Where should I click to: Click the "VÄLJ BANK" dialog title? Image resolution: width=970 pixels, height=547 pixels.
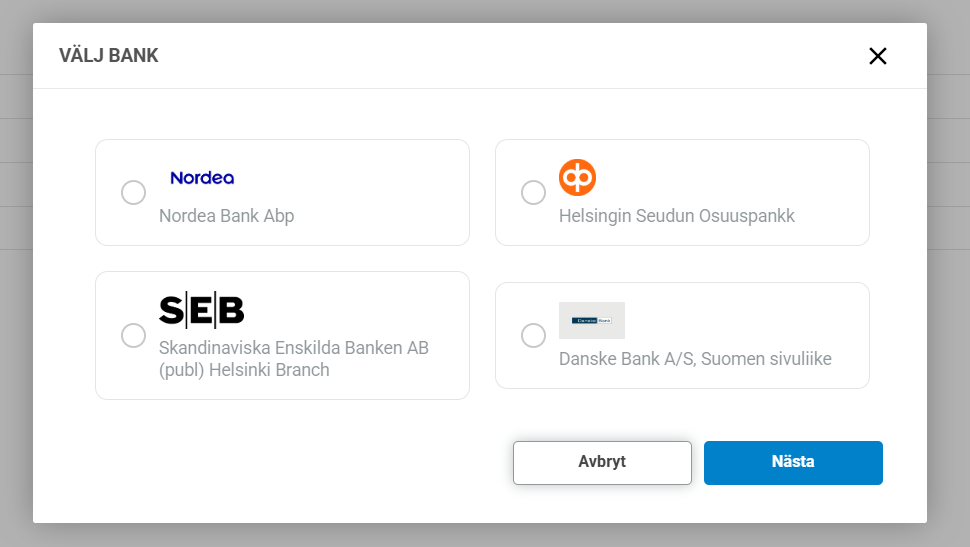(109, 56)
